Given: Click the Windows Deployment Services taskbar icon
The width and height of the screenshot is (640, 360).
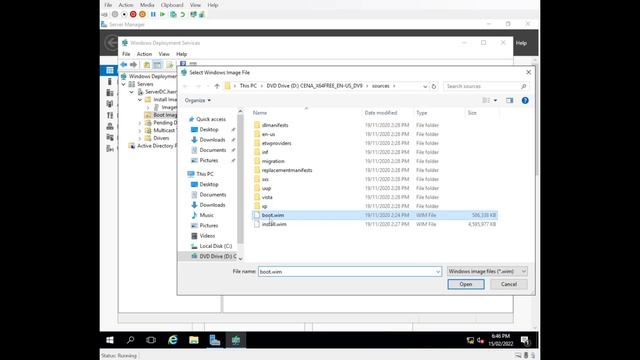Looking at the screenshot, I should (x=236, y=340).
